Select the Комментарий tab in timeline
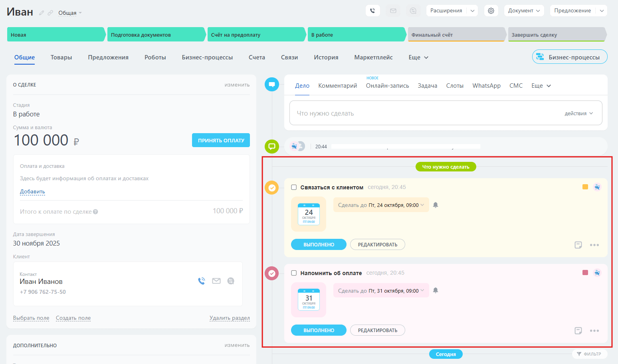The image size is (618, 364). click(337, 86)
